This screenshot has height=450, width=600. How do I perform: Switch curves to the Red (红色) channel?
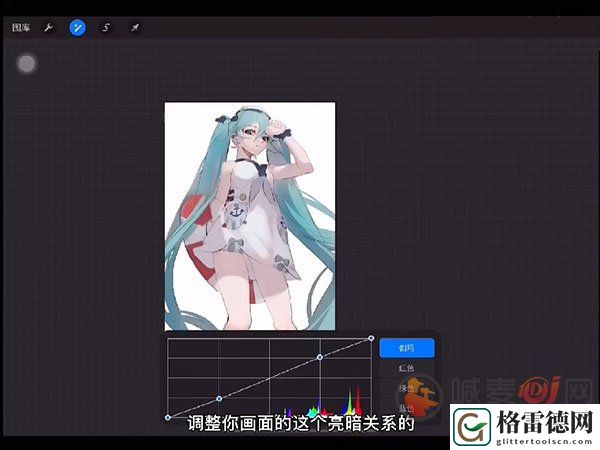[407, 368]
